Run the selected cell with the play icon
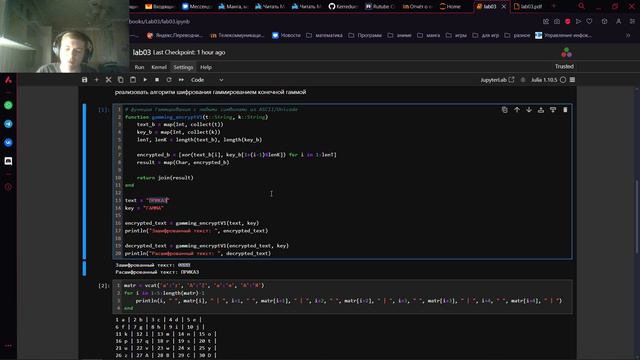The image size is (640, 360). coord(145,80)
